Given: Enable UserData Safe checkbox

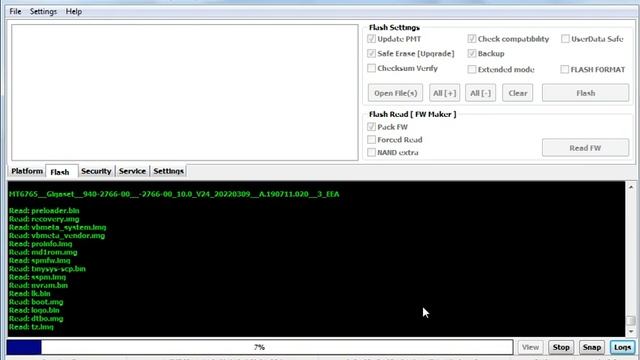Looking at the screenshot, I should (565, 39).
